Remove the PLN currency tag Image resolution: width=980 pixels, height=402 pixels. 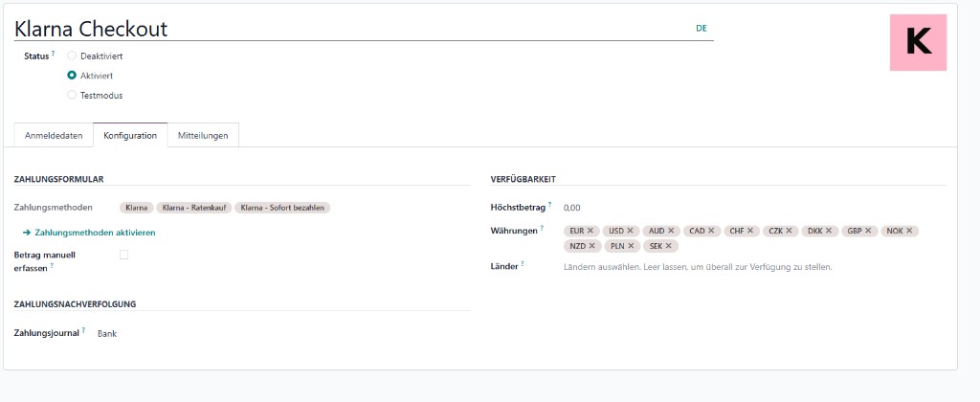coord(631,246)
